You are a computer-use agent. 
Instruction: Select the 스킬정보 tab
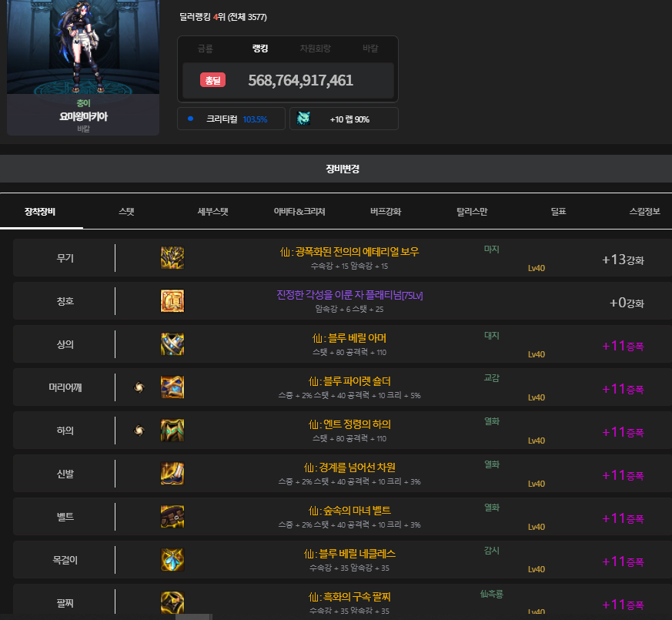pos(644,211)
